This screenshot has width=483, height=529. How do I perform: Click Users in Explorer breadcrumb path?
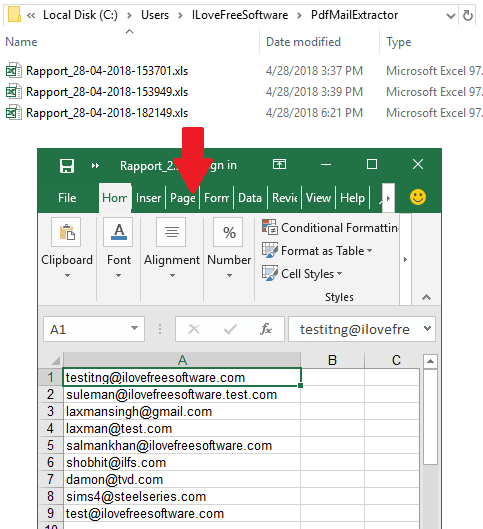click(155, 15)
